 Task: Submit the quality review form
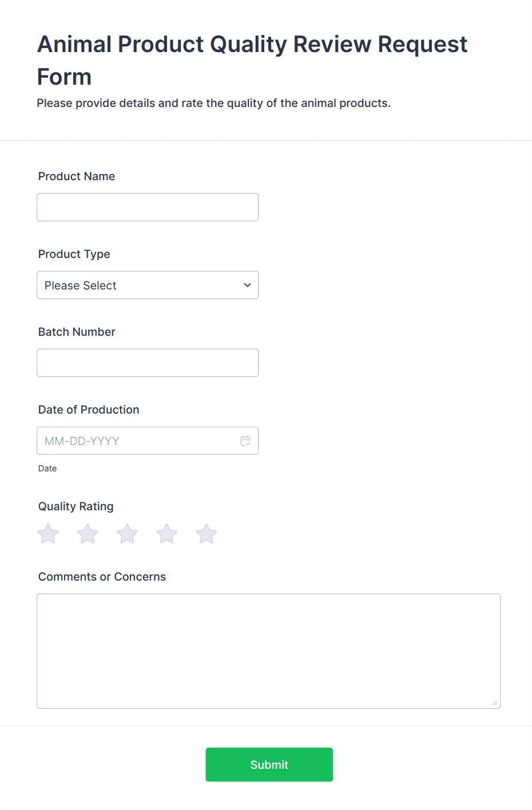(x=269, y=764)
